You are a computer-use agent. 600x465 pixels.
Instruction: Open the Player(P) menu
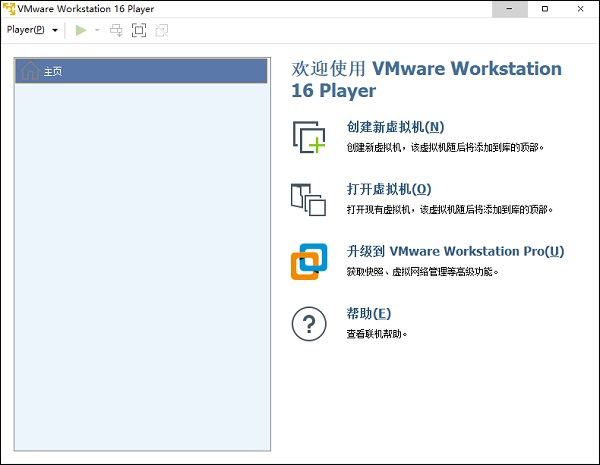point(26,30)
